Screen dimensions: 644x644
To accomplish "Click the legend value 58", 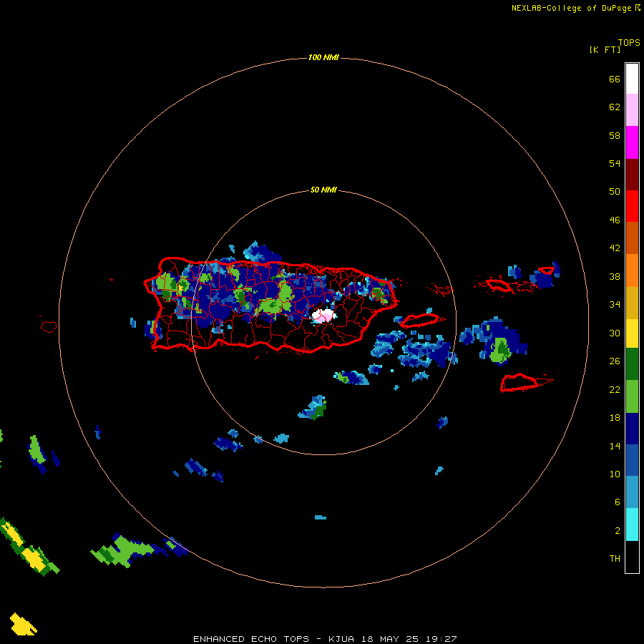I will click(615, 135).
